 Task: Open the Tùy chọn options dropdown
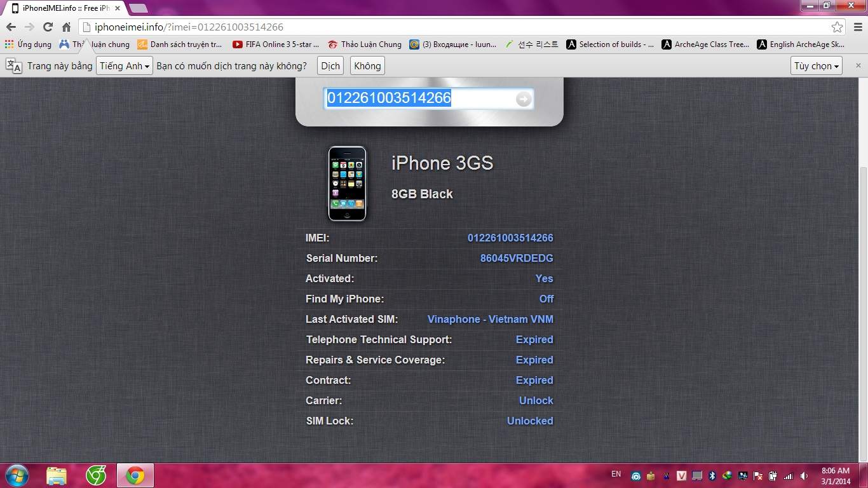pyautogui.click(x=817, y=65)
